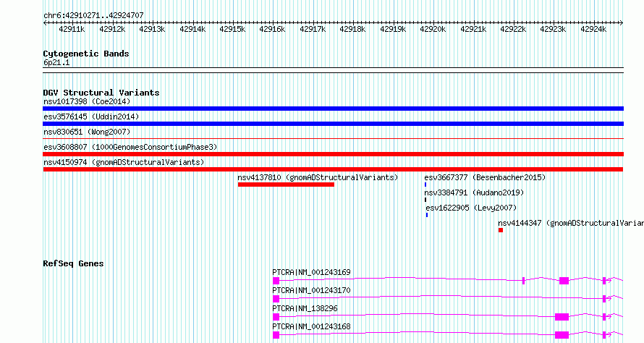
Task: Open esv3608807 (1000GenomesConsortiumPhase3) label
Action: tap(130, 147)
